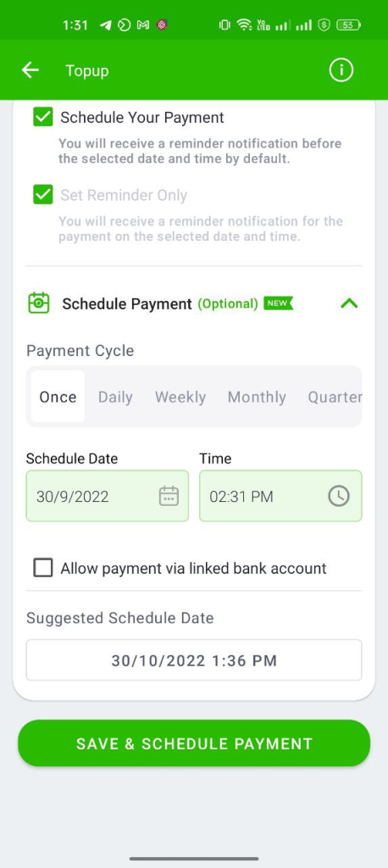This screenshot has height=868, width=388.
Task: Open the Schedule Date picker field
Action: [x=108, y=496]
